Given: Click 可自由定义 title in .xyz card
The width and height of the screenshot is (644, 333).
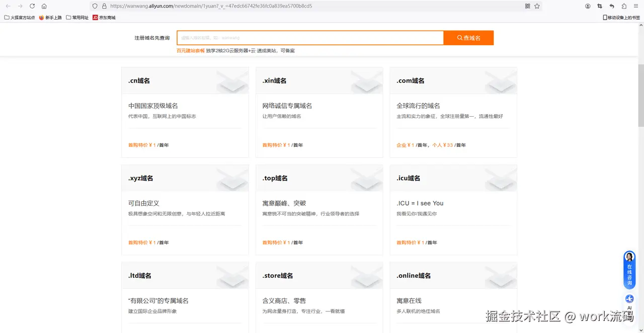Looking at the screenshot, I should pyautogui.click(x=144, y=203).
